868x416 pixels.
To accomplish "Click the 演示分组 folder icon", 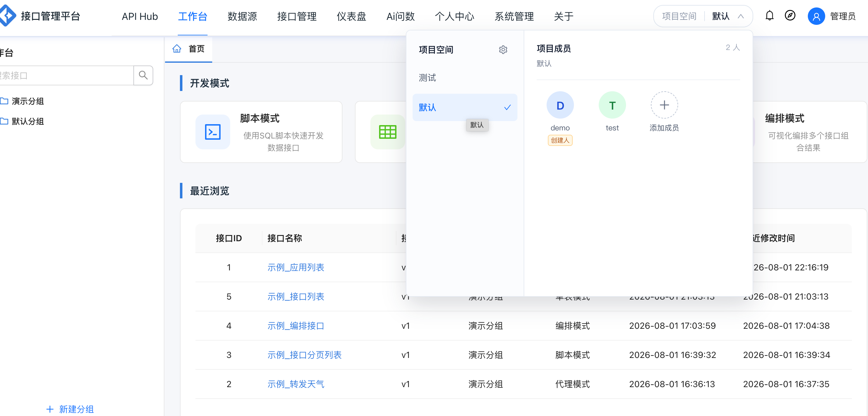I will pyautogui.click(x=4, y=101).
